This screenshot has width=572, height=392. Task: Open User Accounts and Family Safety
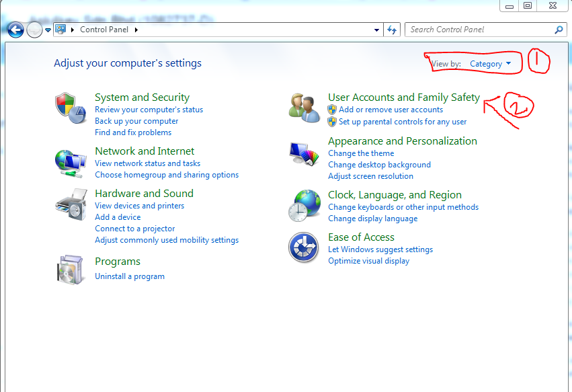click(x=404, y=97)
